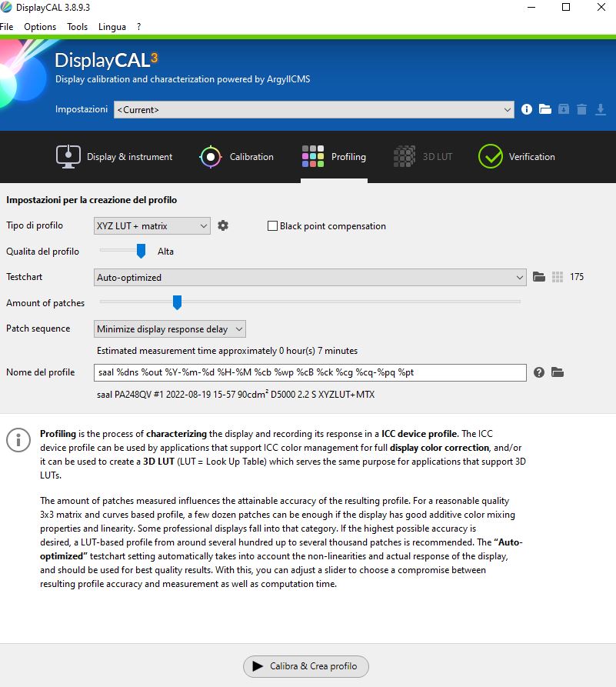616x687 pixels.
Task: Click the large info circle icon
Action: (18, 440)
